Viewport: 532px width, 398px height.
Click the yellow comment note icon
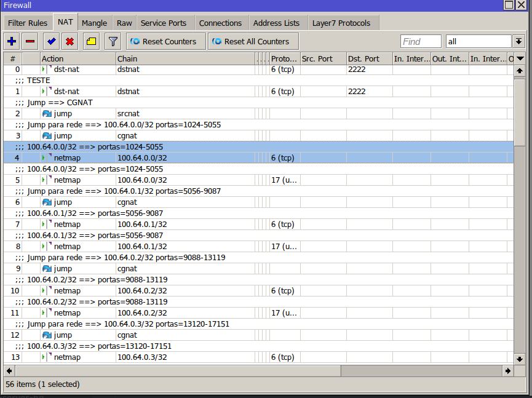(x=91, y=41)
